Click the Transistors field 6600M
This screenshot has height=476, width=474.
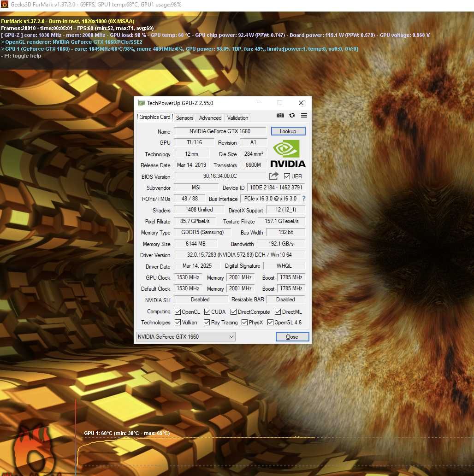(254, 165)
